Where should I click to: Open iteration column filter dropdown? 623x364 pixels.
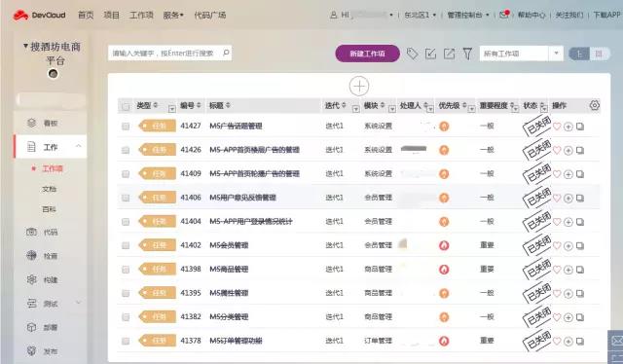356,108
